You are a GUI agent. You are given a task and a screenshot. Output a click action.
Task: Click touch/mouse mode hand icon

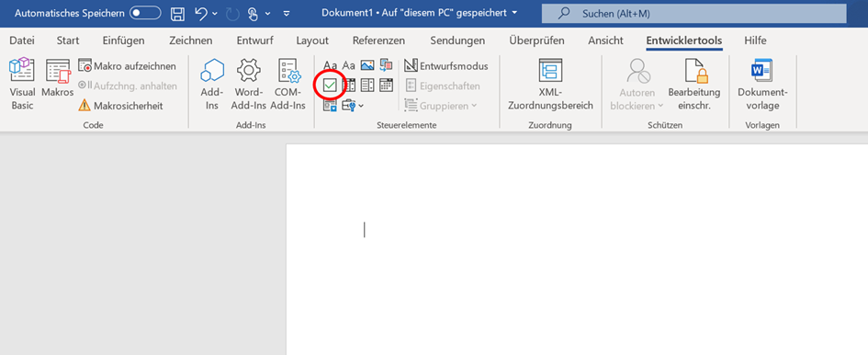pyautogui.click(x=253, y=13)
